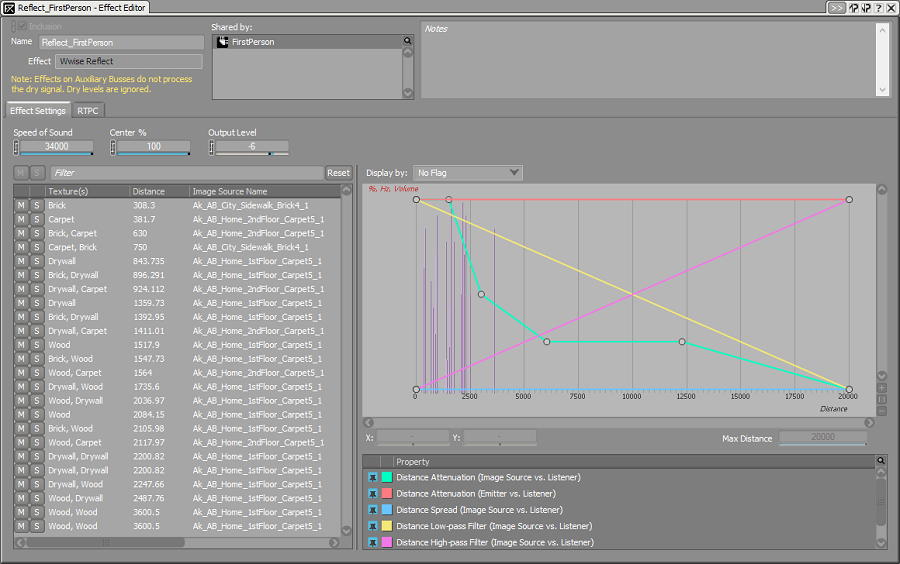Screen dimensions: 900x564
Task: Select the Effect Settings tab
Action: pyautogui.click(x=38, y=111)
